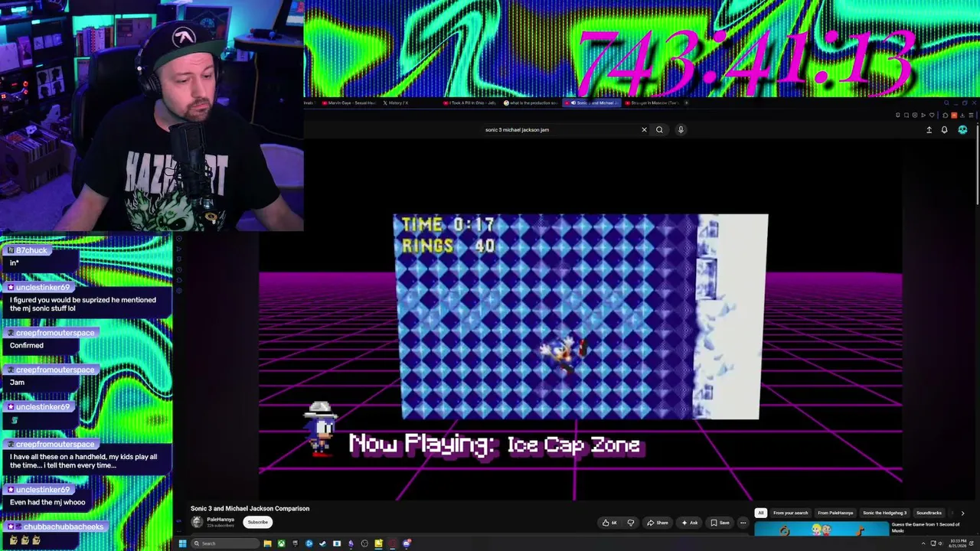Screen dimensions: 980x551
Task: Select the 'From PaleHannya' chip
Action: pyautogui.click(x=835, y=513)
